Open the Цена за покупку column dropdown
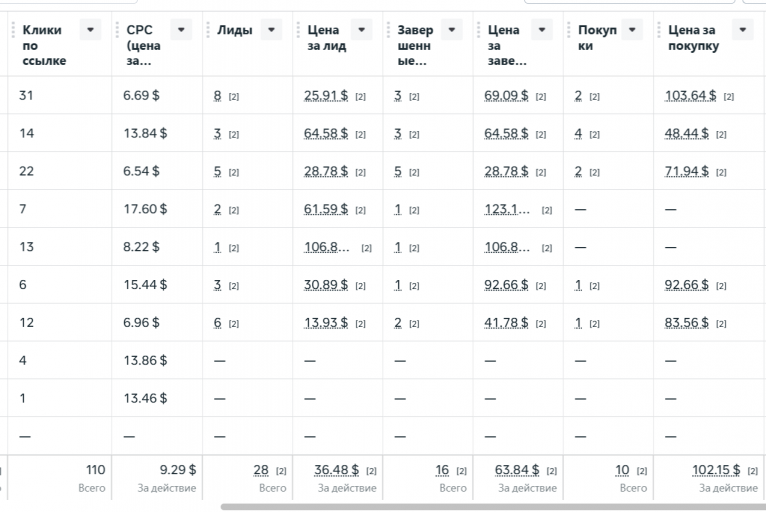 tap(742, 31)
